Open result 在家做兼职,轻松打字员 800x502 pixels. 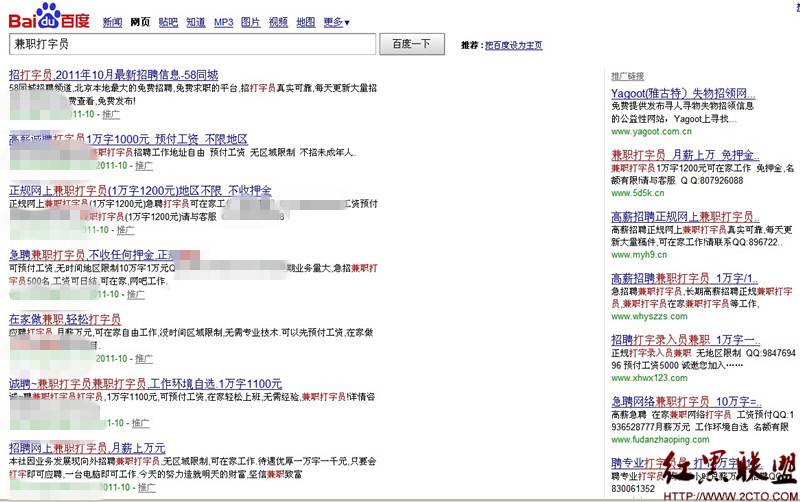(65, 319)
